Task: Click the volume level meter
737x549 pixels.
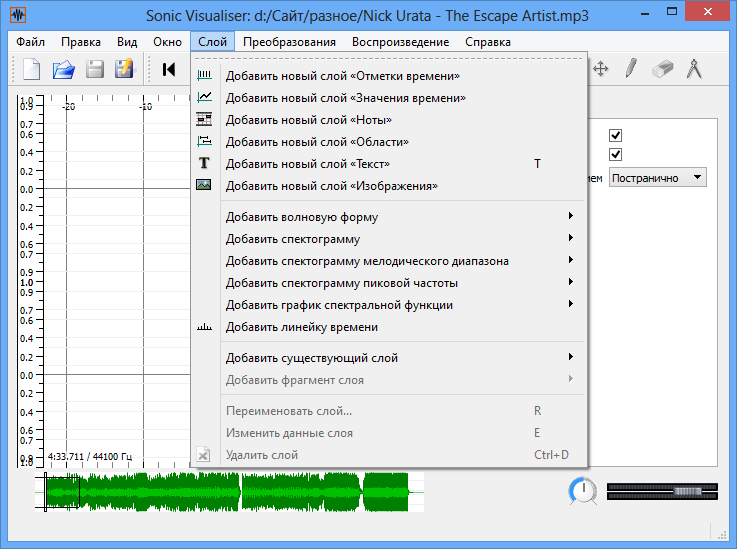Action: pos(662,492)
